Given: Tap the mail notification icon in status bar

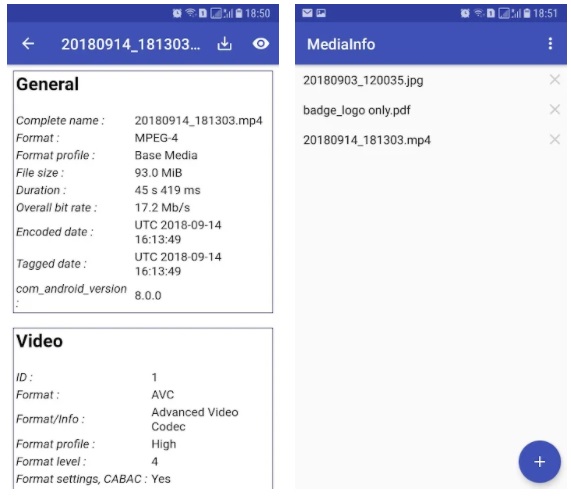Looking at the screenshot, I should coord(307,13).
